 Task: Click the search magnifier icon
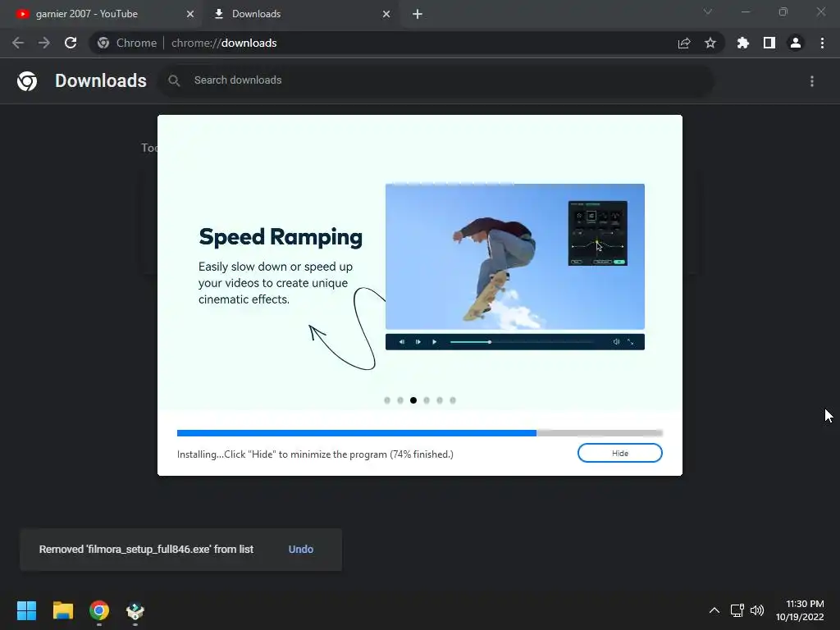(x=174, y=80)
